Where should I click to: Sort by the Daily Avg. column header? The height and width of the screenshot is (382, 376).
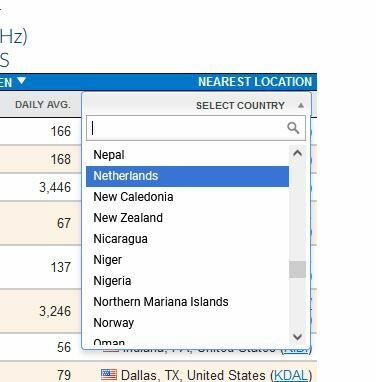pyautogui.click(x=43, y=105)
